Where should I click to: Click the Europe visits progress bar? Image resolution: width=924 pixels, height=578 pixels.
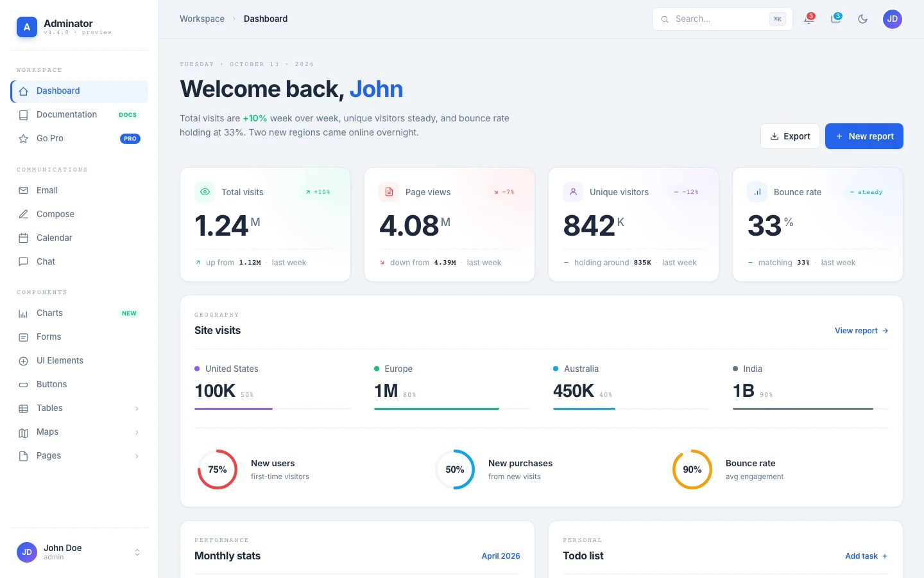(452, 408)
